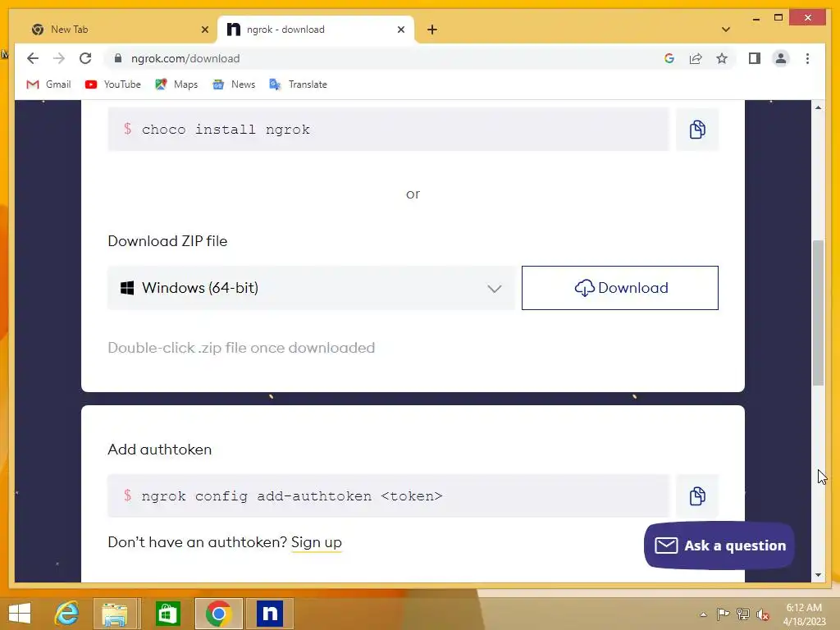This screenshot has width=840, height=630.
Task: Click the Download ZIP file heading
Action: 167,241
